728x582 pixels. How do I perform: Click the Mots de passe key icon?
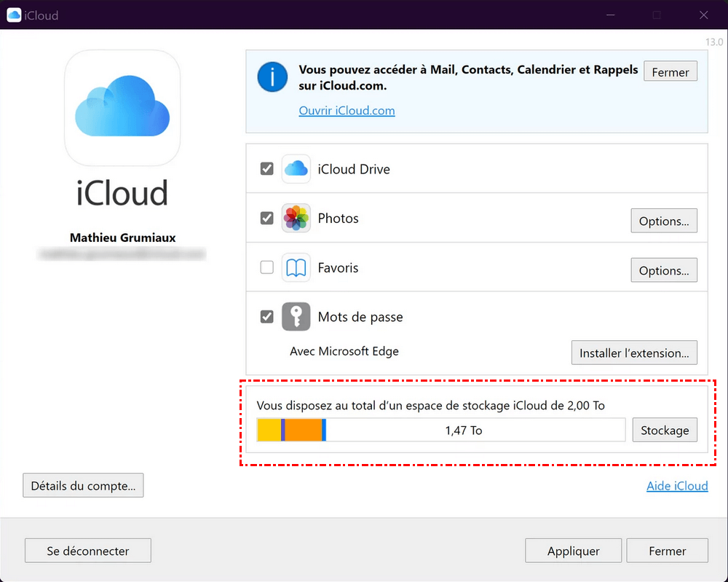click(x=296, y=317)
